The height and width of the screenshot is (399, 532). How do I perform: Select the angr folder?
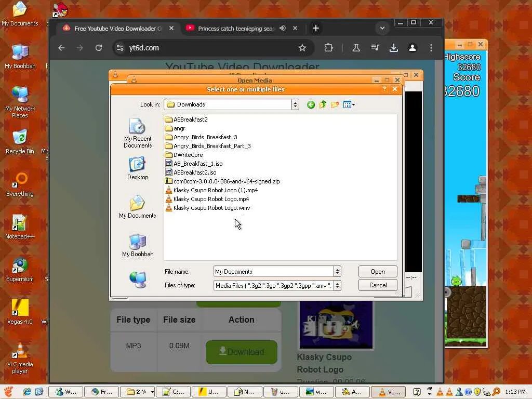(175, 128)
